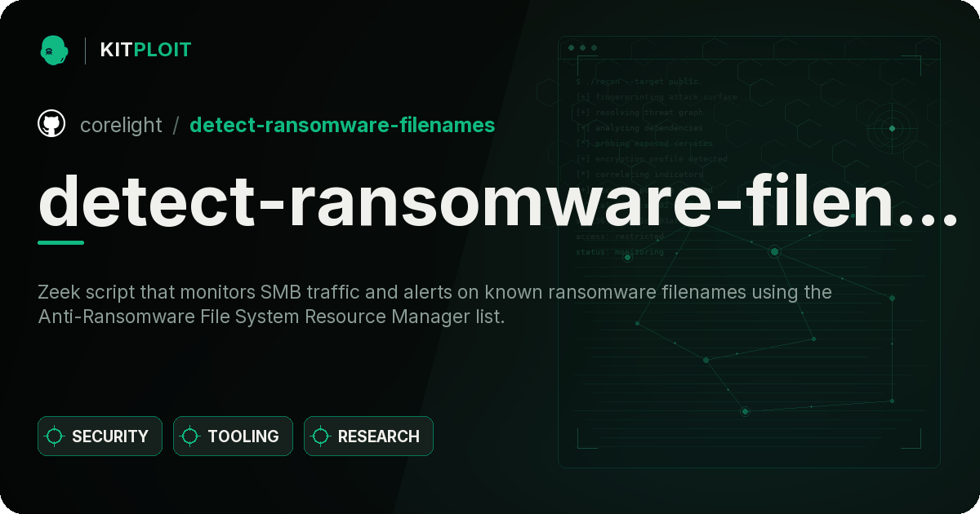The width and height of the screenshot is (980, 514).
Task: Click the 'status: monitoring' terminal line
Action: click(620, 252)
